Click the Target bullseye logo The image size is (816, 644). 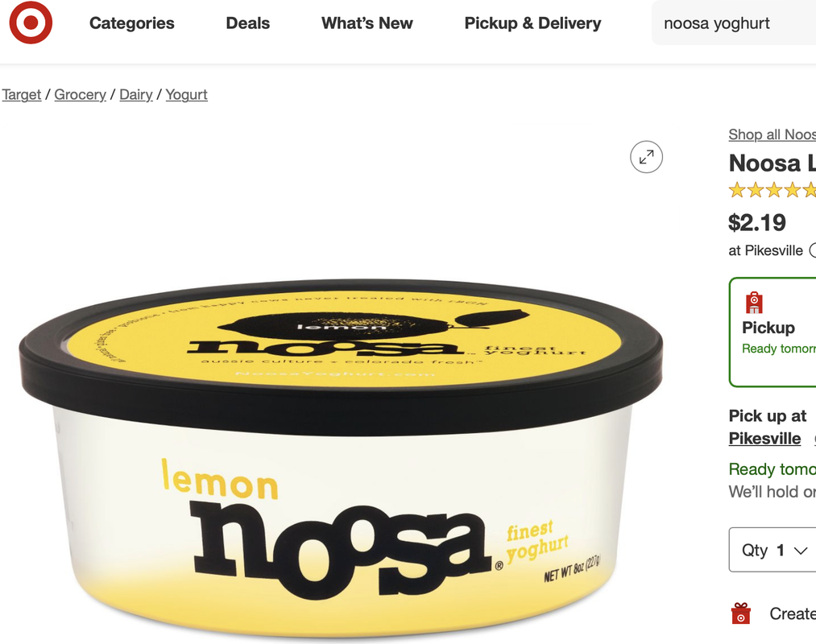31,23
